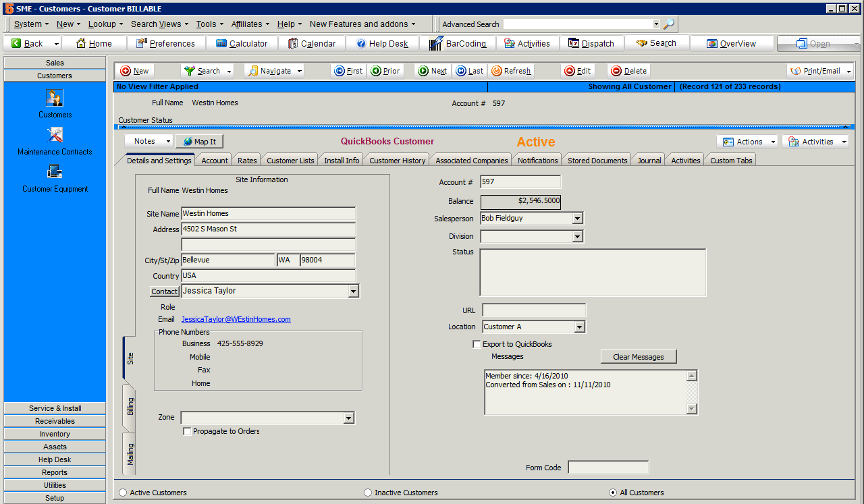Open the Affiliates menu
864x504 pixels.
[250, 24]
